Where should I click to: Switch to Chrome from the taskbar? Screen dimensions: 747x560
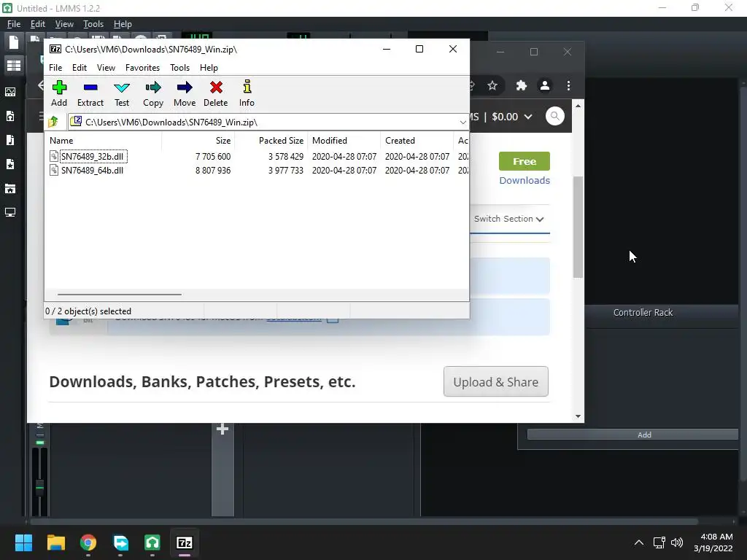[x=88, y=542]
